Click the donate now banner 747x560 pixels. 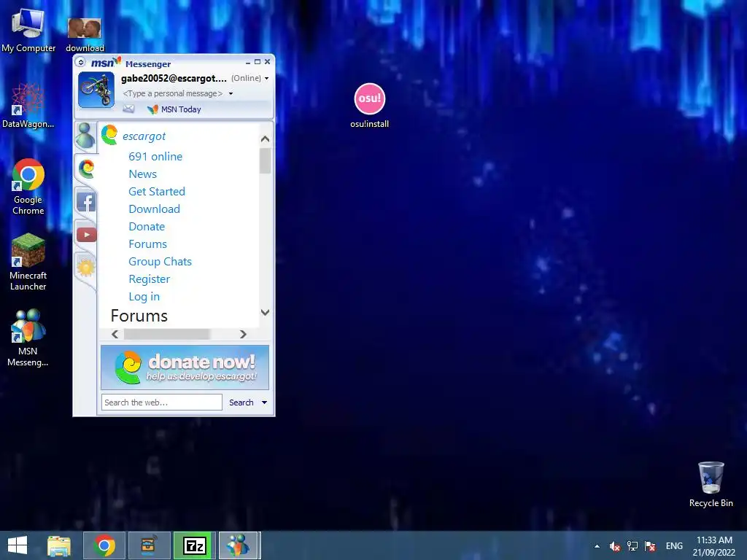click(x=185, y=367)
